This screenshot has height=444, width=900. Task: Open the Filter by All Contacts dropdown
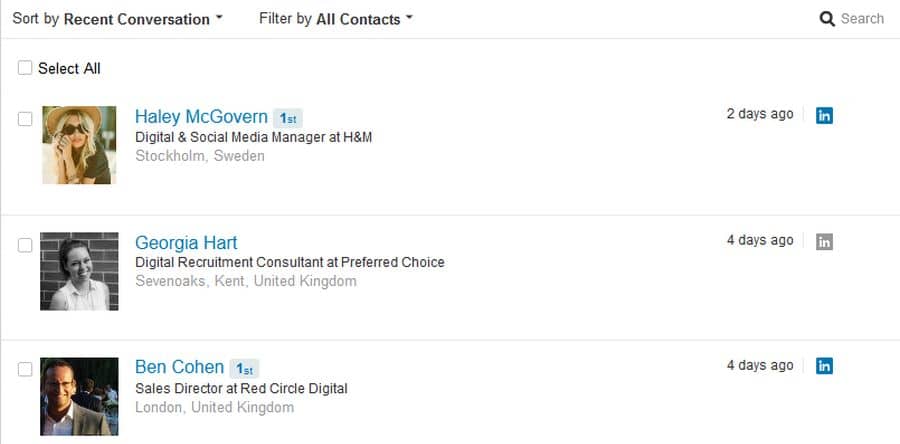pyautogui.click(x=336, y=19)
